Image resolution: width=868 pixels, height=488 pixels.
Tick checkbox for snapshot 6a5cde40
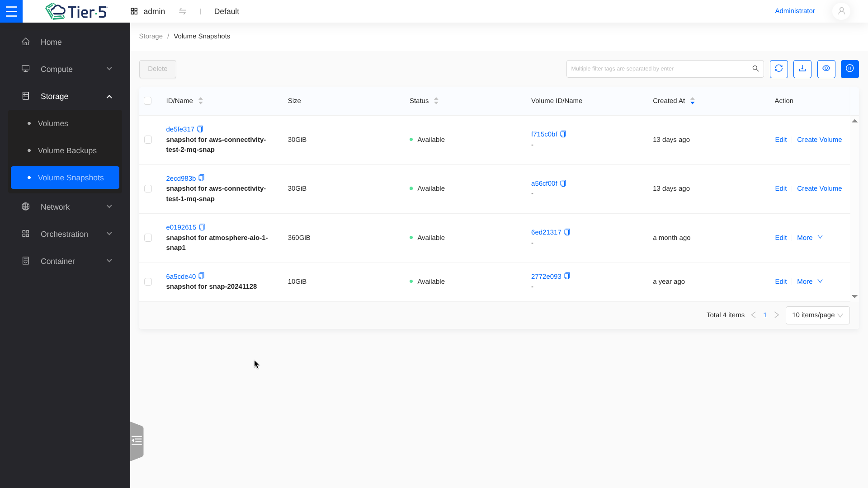148,282
